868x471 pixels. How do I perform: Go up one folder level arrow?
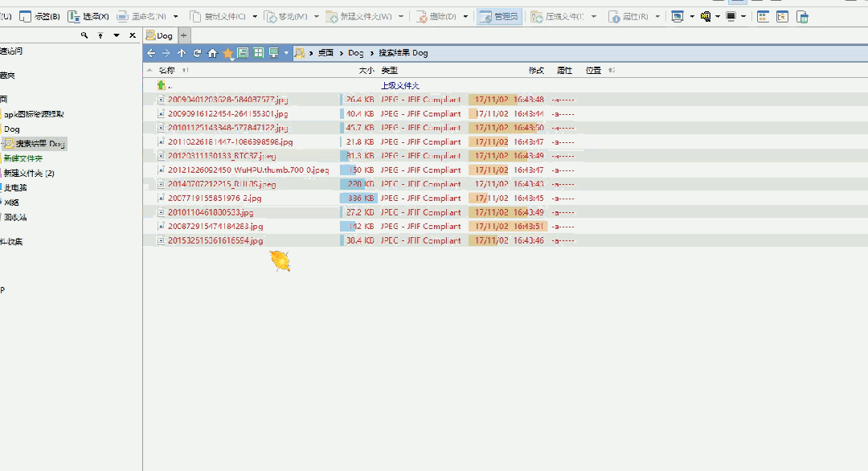(182, 53)
